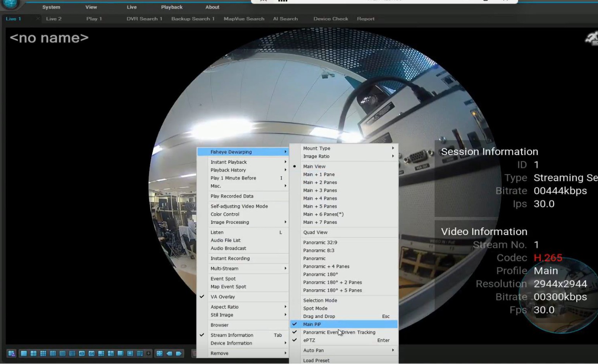Click the full screen toggle icon

coord(159,354)
